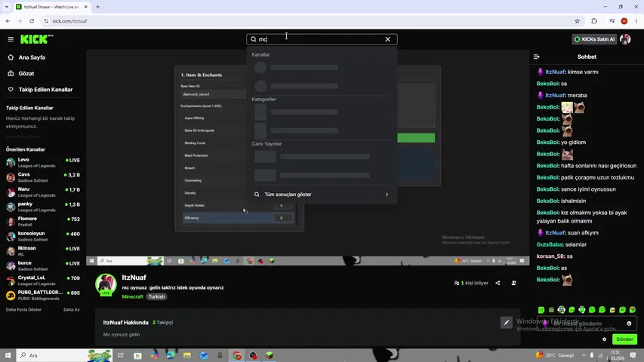Select recommended channel Naru

tap(43, 192)
